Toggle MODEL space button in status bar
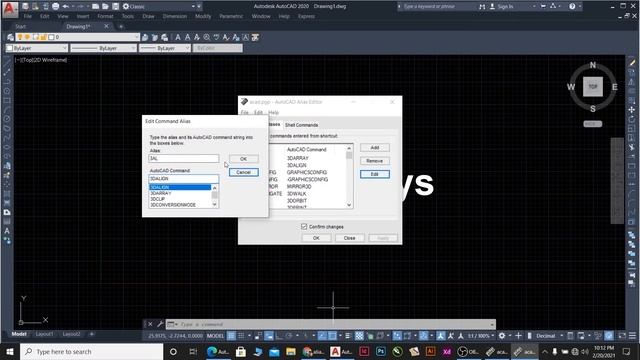This screenshot has height=360, width=640. coord(215,336)
